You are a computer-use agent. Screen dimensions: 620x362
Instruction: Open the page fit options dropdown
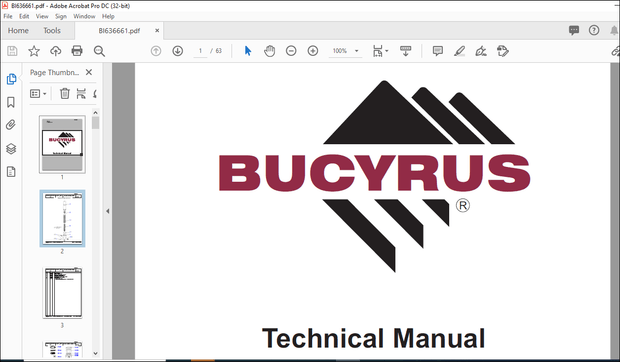pyautogui.click(x=380, y=51)
